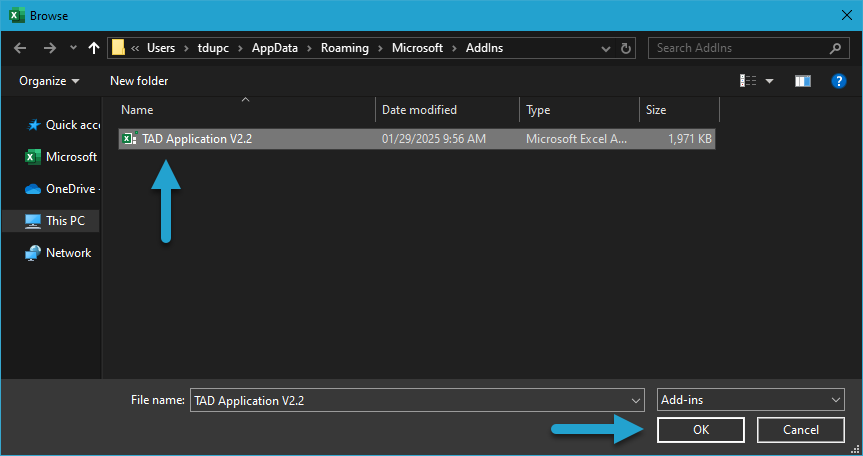Open Network in the sidebar
The height and width of the screenshot is (456, 863).
click(x=58, y=252)
